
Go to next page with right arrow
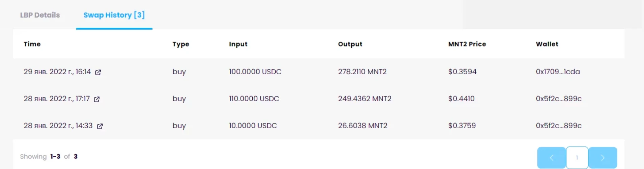pyautogui.click(x=603, y=158)
